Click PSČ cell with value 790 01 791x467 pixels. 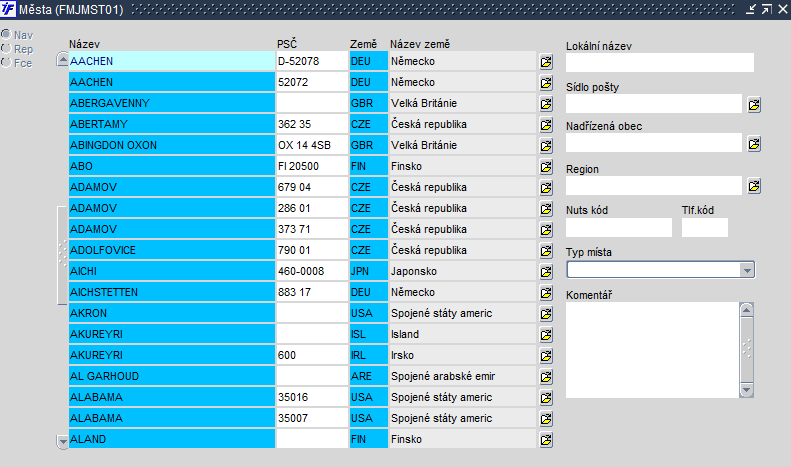312,250
